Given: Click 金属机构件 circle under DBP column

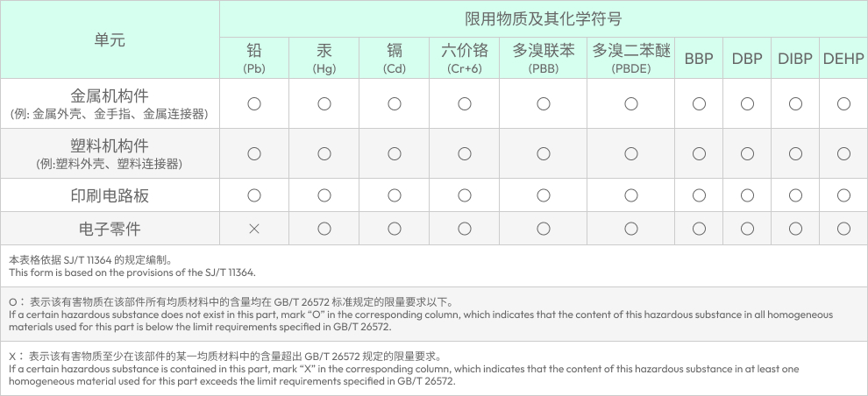Looking at the screenshot, I should tap(747, 104).
